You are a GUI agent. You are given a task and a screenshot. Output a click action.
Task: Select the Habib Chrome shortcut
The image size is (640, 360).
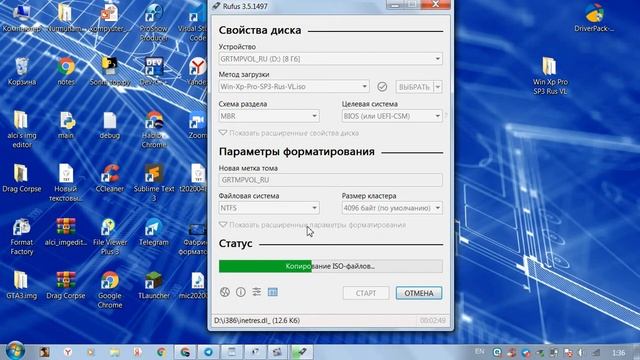(x=153, y=129)
